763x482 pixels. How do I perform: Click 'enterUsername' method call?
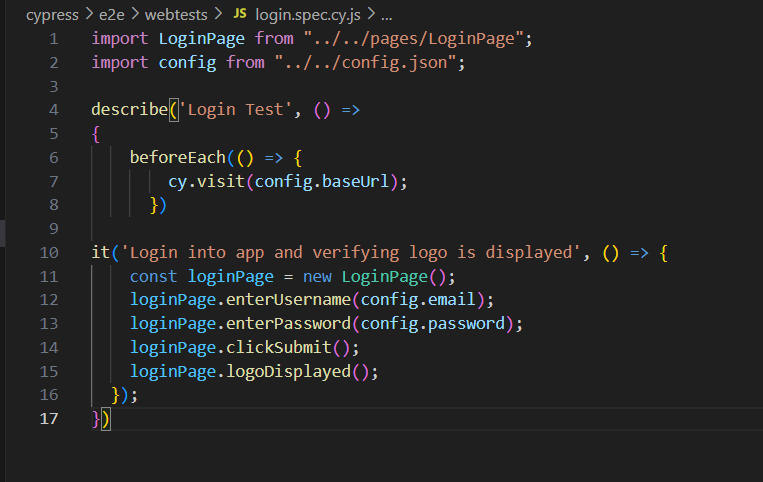click(x=288, y=299)
